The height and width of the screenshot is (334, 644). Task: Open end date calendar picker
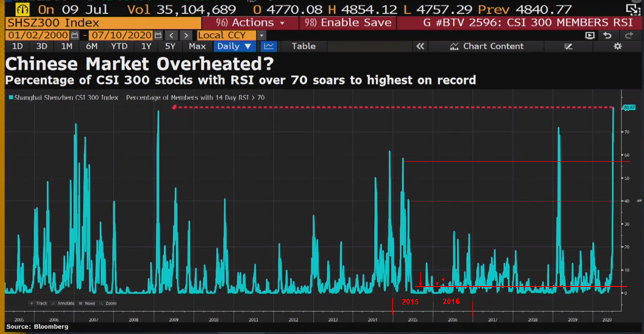pos(158,36)
